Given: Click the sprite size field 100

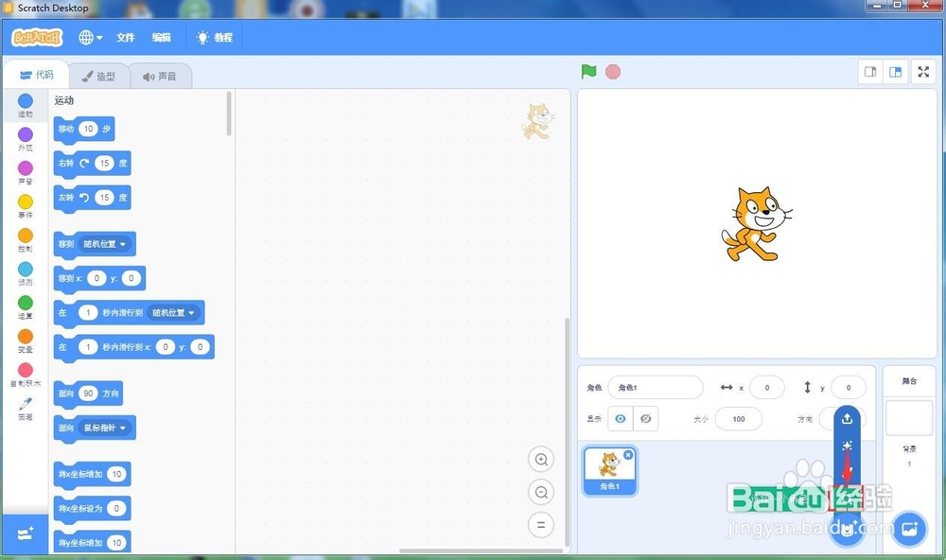Looking at the screenshot, I should pyautogui.click(x=739, y=419).
